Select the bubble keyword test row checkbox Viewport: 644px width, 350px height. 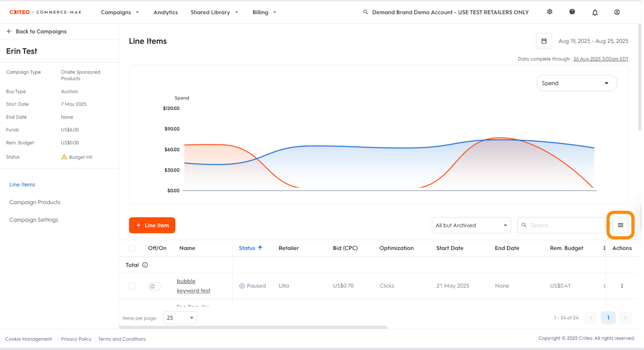132,286
